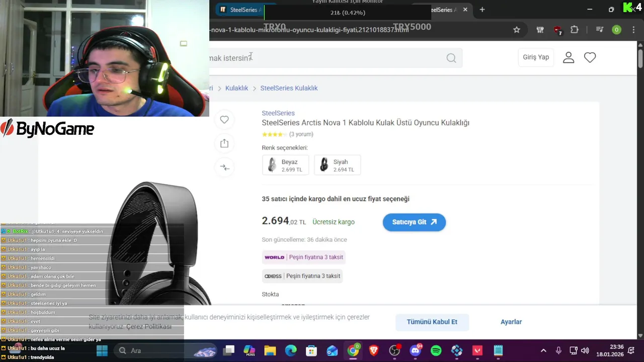
Task: Click the product title text
Action: pos(365,123)
